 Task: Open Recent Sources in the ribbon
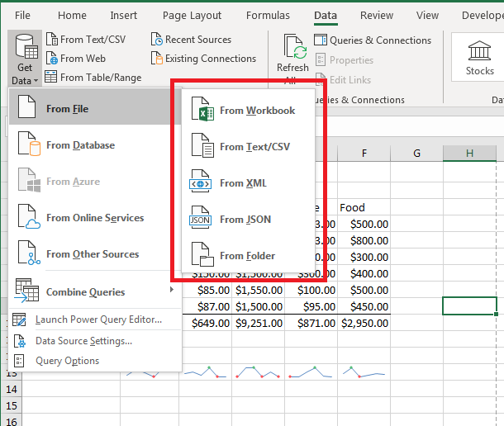pyautogui.click(x=191, y=39)
